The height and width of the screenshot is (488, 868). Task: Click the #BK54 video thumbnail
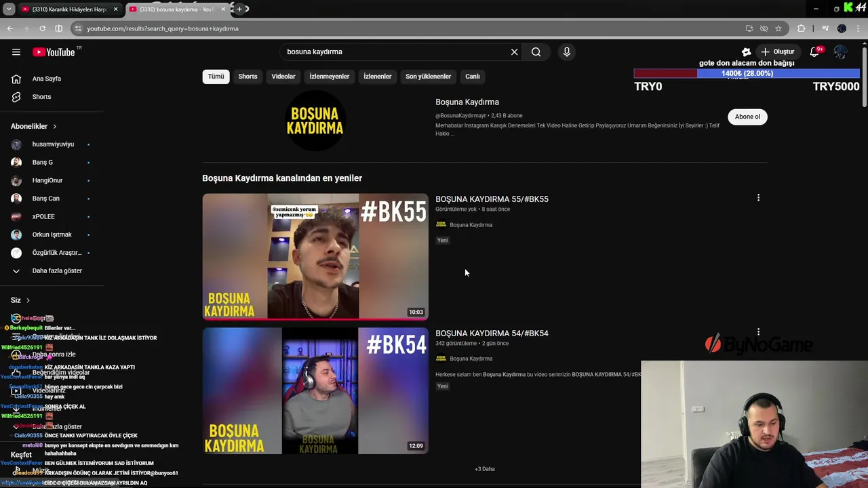click(x=315, y=390)
